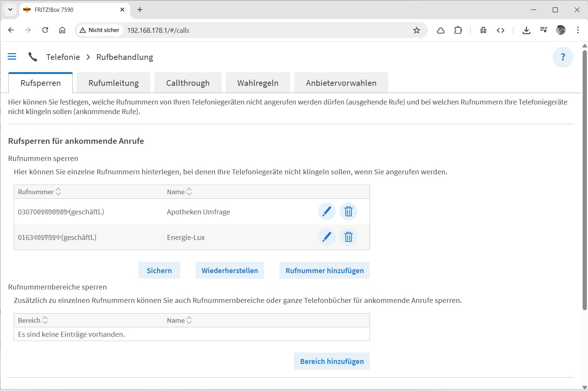Switch to the Rufumleitung tab
Image resolution: width=588 pixels, height=391 pixels.
click(x=114, y=83)
